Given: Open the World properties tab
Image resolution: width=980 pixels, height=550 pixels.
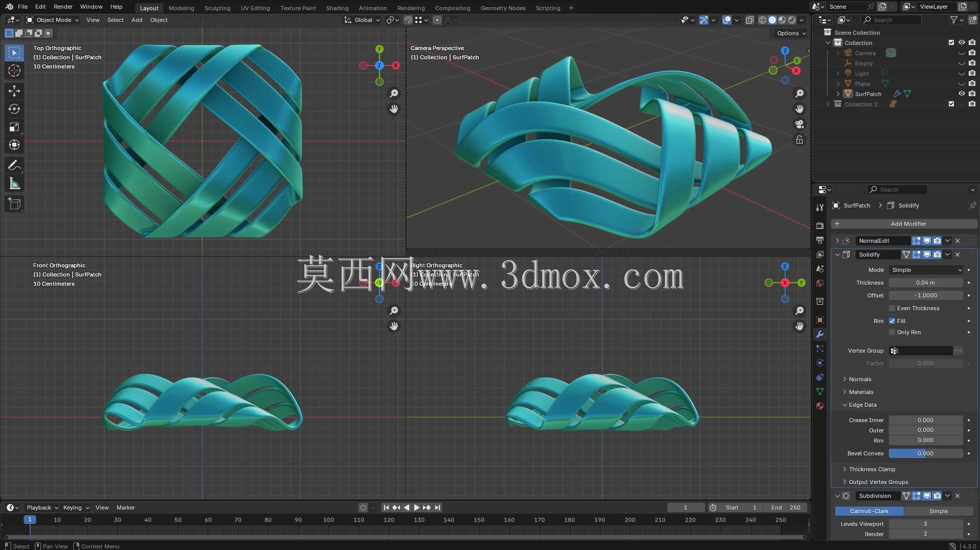Looking at the screenshot, I should (820, 283).
